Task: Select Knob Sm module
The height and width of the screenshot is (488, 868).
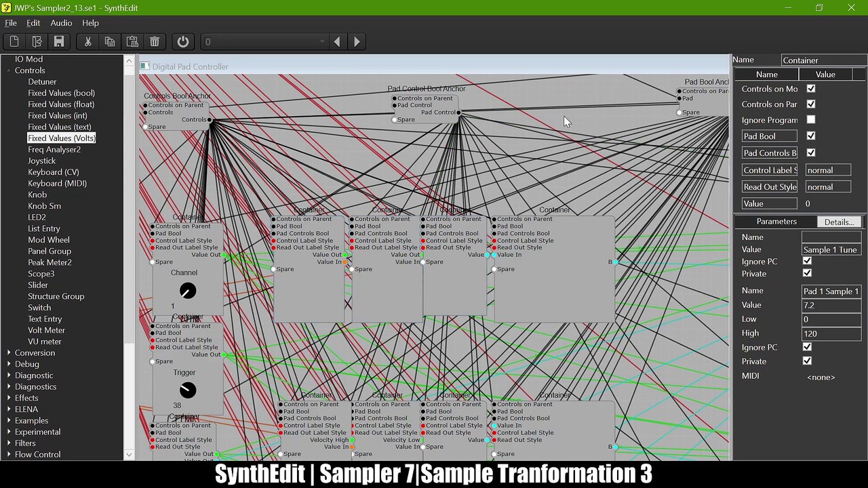Action: tap(44, 206)
